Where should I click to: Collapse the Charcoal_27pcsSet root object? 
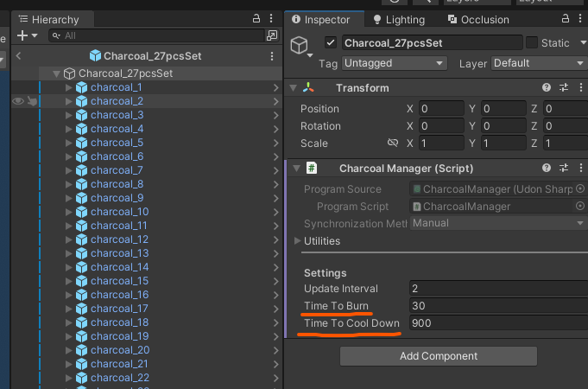[x=57, y=73]
